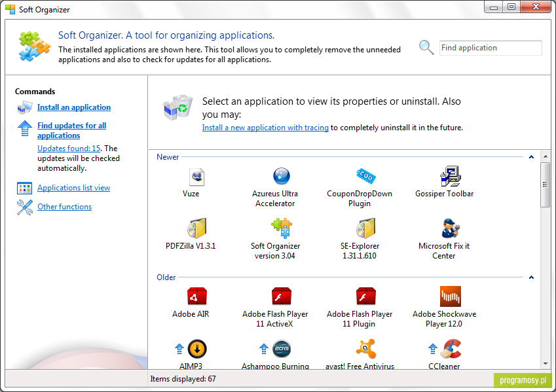Image resolution: width=556 pixels, height=392 pixels.
Task: Click the Vuze label text
Action: click(x=191, y=194)
